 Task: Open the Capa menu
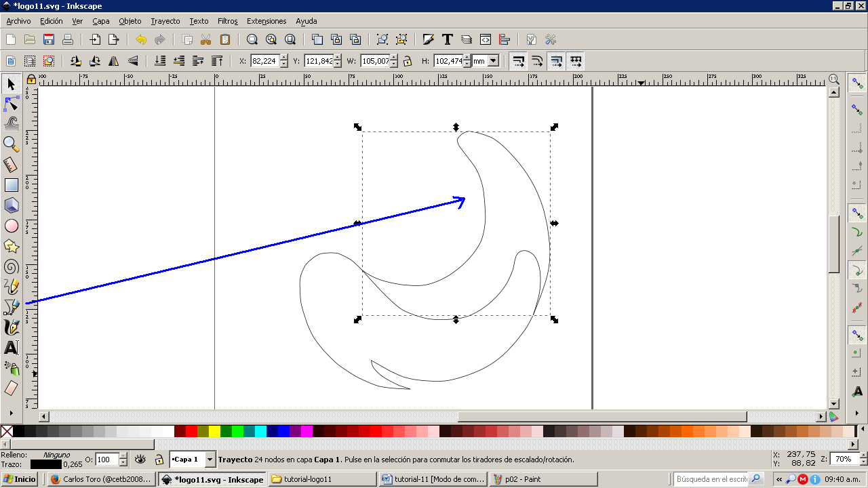[x=101, y=21]
